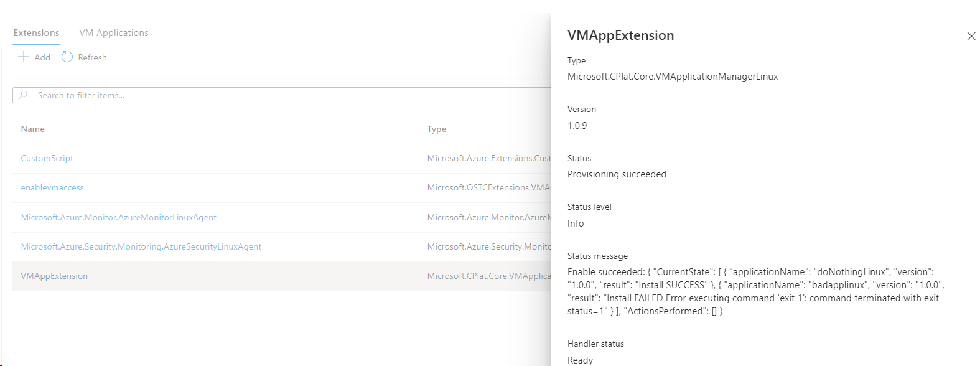Click the magnifier icon in the filter box
Screen dimensions: 980x366
[x=24, y=95]
